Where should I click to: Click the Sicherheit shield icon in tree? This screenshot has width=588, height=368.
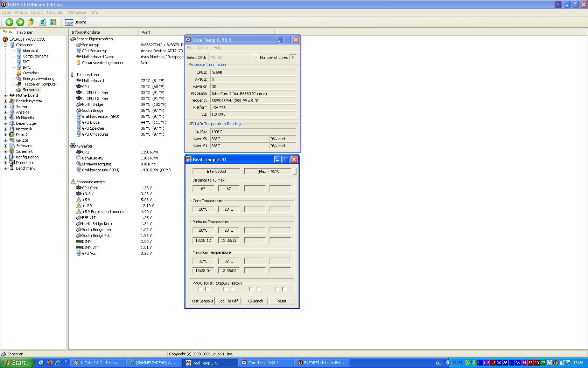click(12, 151)
